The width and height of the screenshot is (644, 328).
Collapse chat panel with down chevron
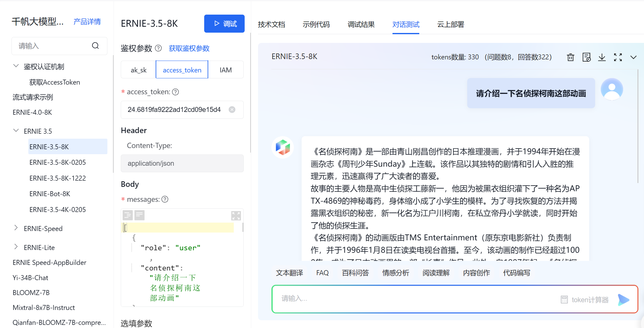click(x=633, y=57)
